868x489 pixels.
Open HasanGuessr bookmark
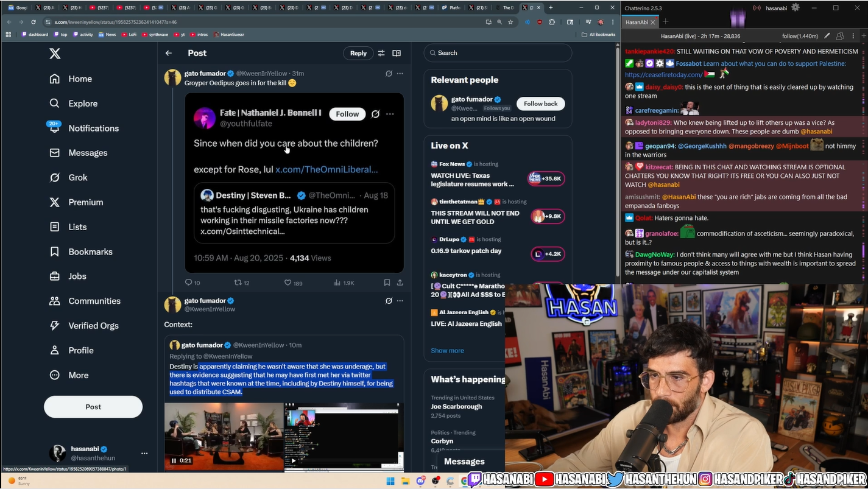pyautogui.click(x=228, y=35)
